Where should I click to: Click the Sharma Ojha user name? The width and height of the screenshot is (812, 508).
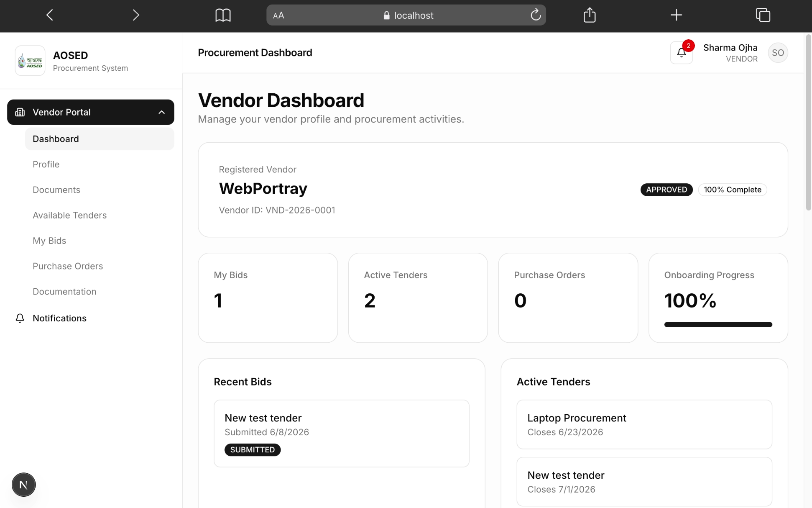pyautogui.click(x=730, y=48)
